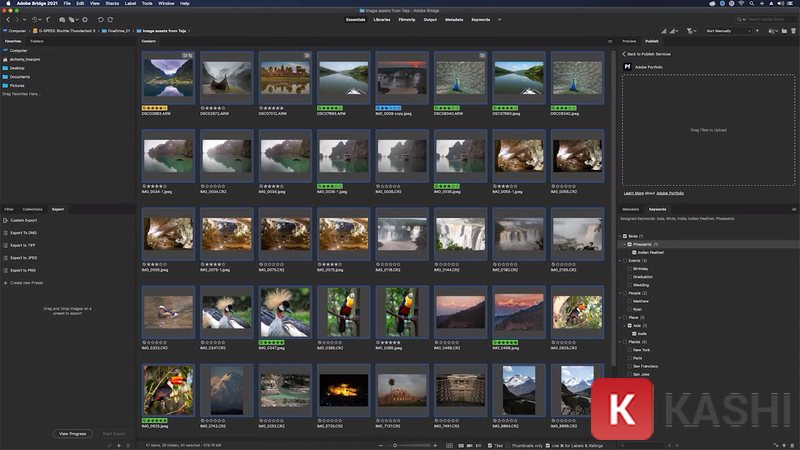Check the Wedding keyword
800x450 pixels.
630,285
